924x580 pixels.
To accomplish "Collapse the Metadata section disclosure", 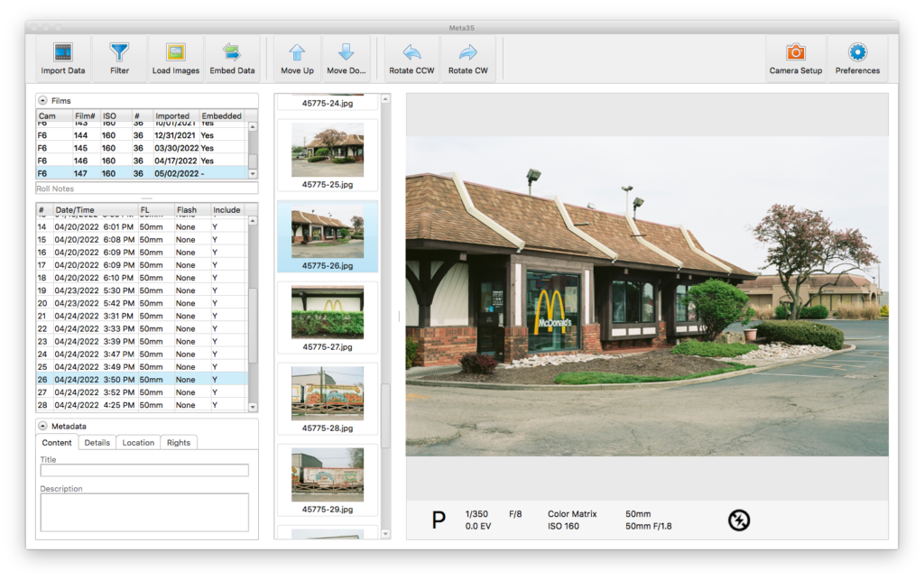I will pyautogui.click(x=42, y=426).
